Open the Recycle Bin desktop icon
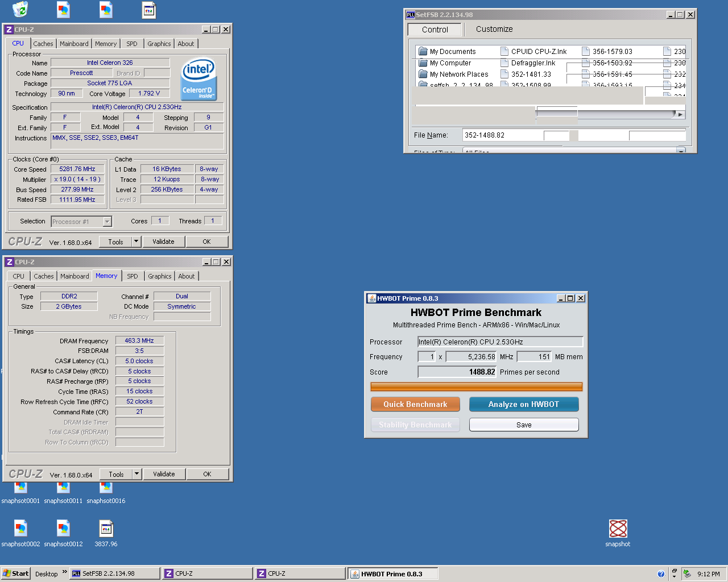This screenshot has height=582, width=728. (x=20, y=9)
